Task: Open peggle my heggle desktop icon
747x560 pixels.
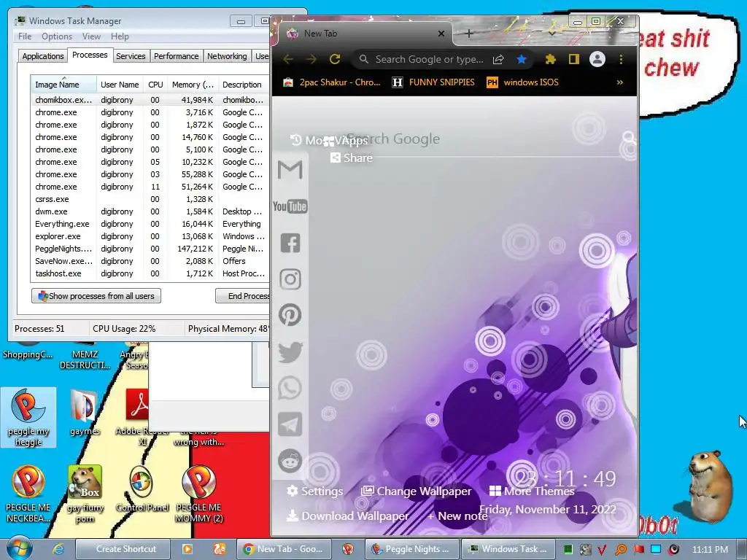Action: (28, 417)
